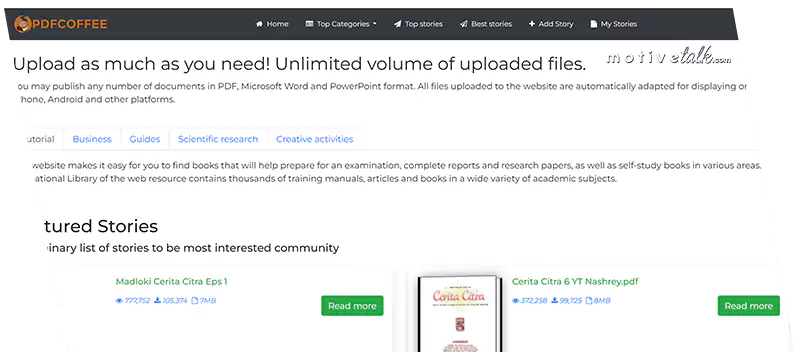Switch to the Business tab

[92, 139]
